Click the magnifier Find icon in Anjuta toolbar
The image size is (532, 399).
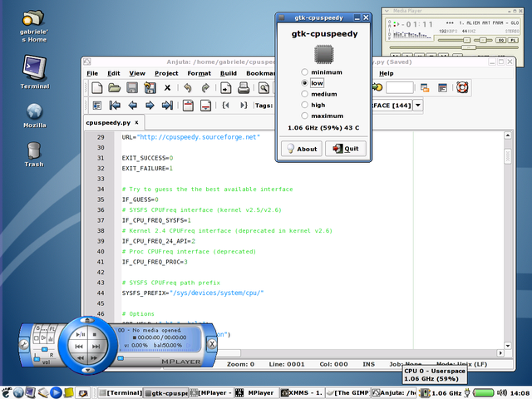pos(264,88)
